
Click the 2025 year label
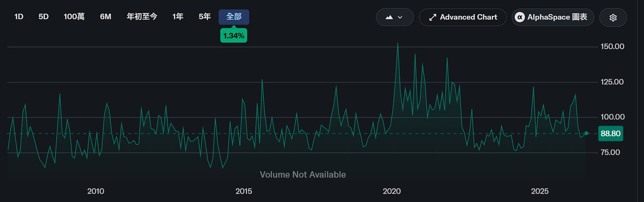pos(540,191)
